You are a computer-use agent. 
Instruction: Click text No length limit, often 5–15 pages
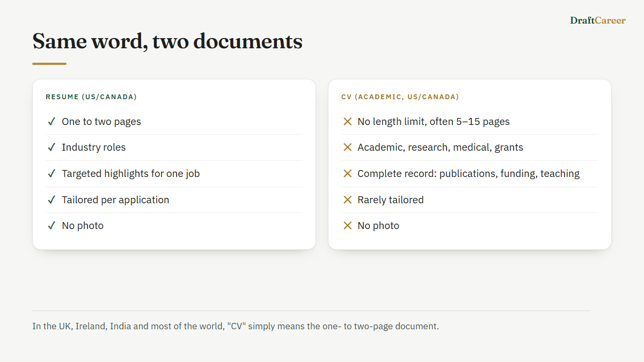[x=434, y=122]
